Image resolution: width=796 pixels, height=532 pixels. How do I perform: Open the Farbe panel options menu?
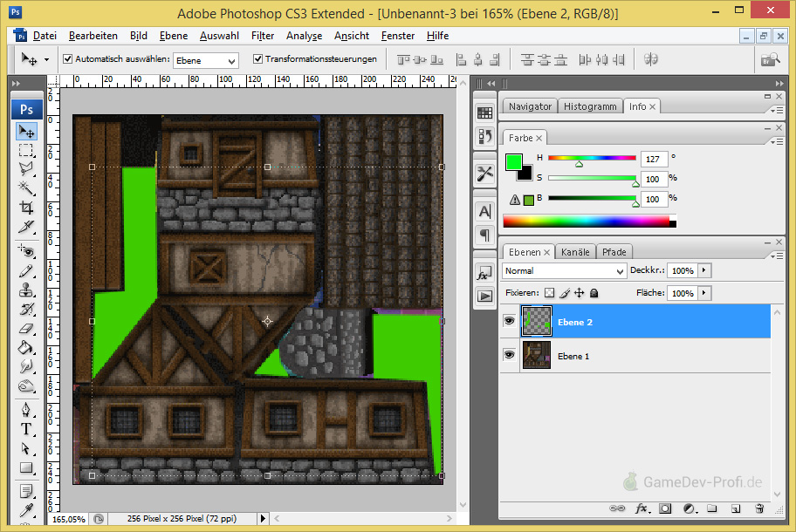point(777,141)
